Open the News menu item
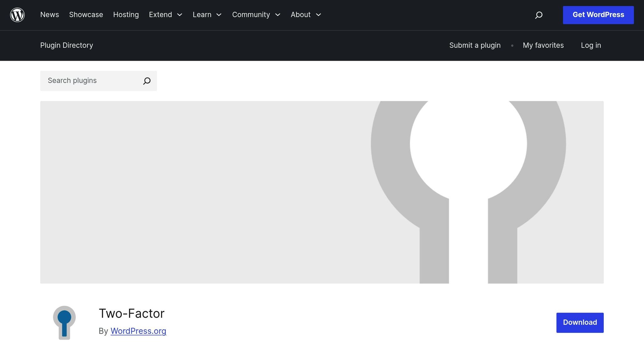The width and height of the screenshot is (644, 362). pos(50,15)
